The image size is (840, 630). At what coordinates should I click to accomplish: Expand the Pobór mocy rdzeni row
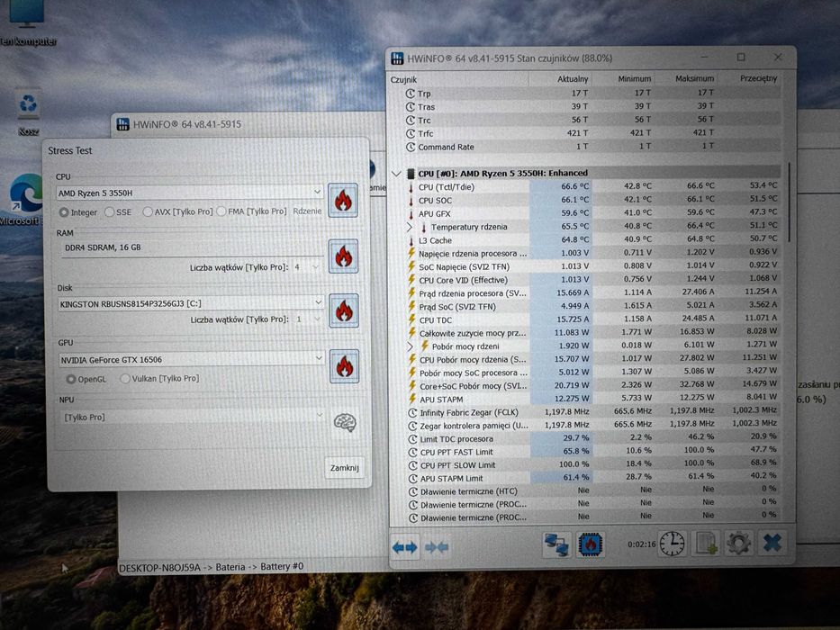coord(411,346)
